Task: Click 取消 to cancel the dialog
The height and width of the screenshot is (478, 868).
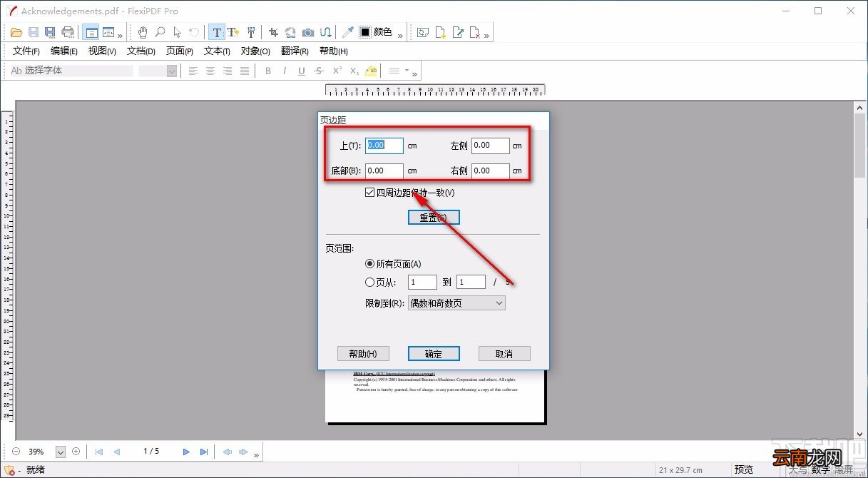Action: click(504, 354)
